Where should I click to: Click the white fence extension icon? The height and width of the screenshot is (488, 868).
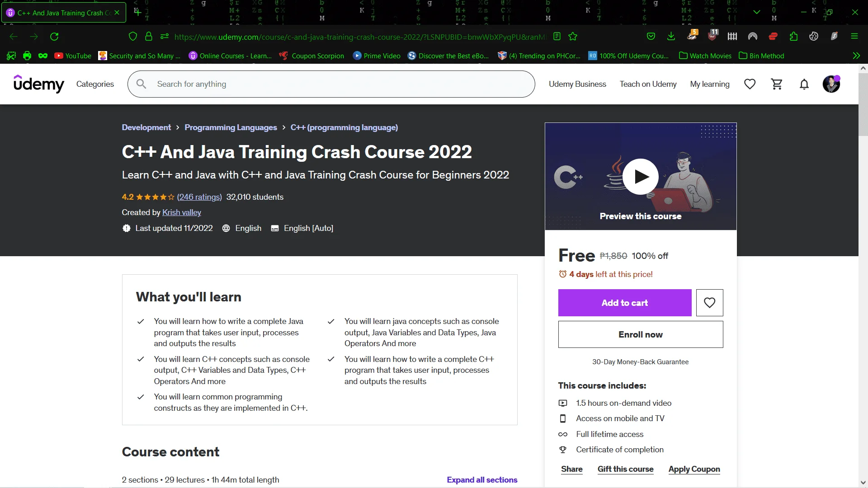pos(732,37)
